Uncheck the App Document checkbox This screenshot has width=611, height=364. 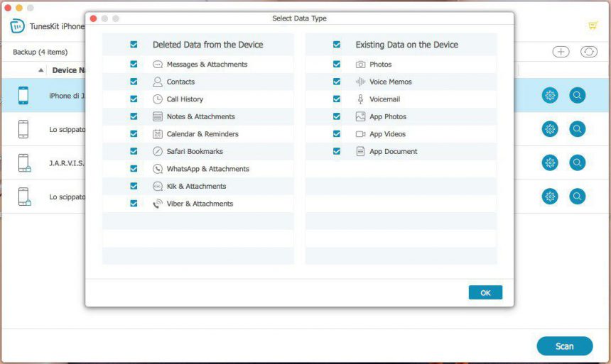click(x=337, y=151)
